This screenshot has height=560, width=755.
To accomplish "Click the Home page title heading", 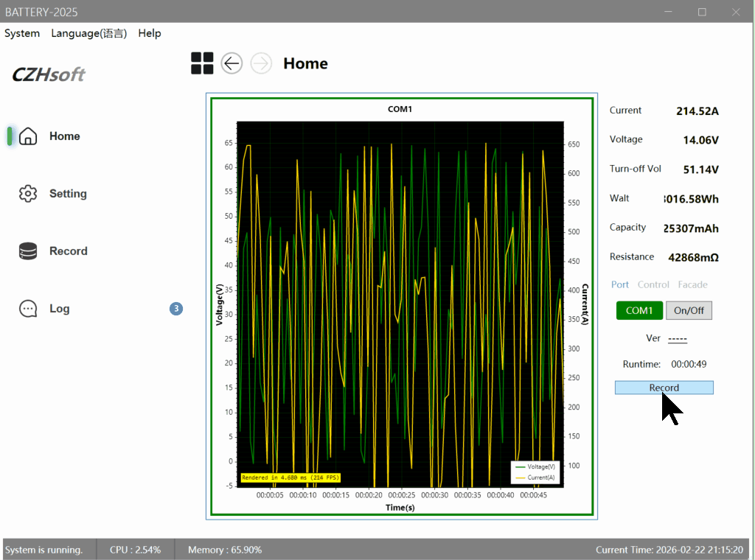I will click(x=305, y=63).
